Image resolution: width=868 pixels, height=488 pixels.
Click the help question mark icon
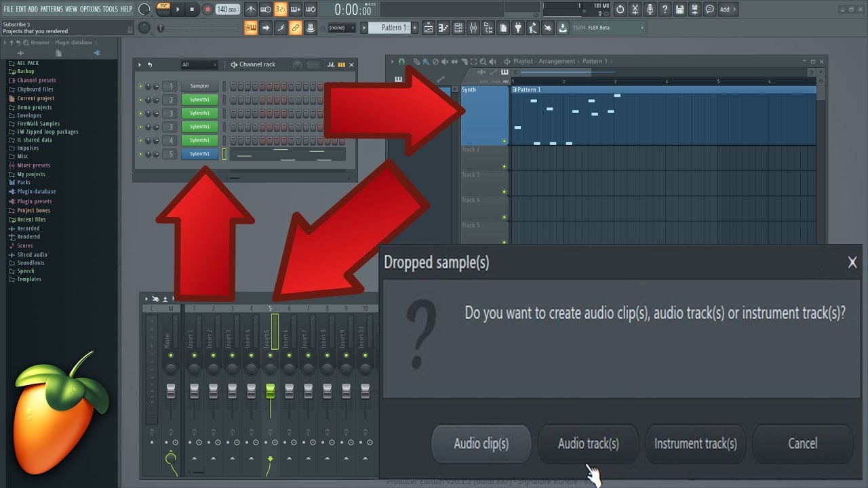(x=665, y=9)
